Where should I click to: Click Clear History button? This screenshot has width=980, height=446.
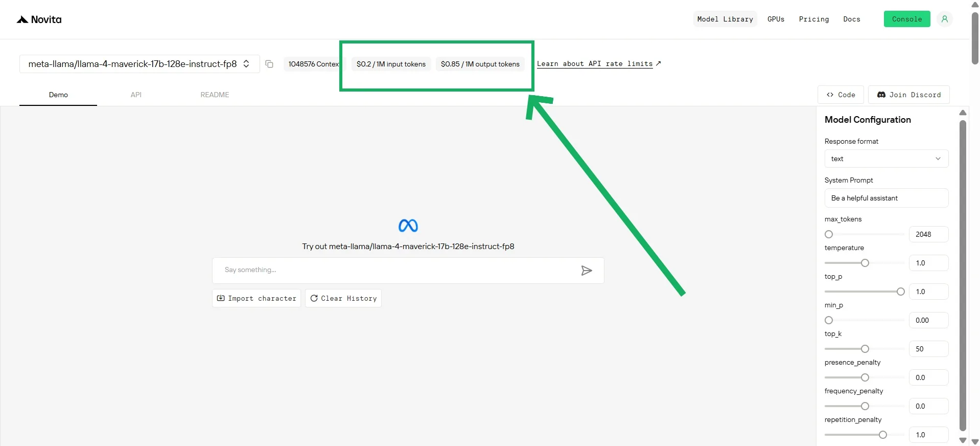click(343, 298)
